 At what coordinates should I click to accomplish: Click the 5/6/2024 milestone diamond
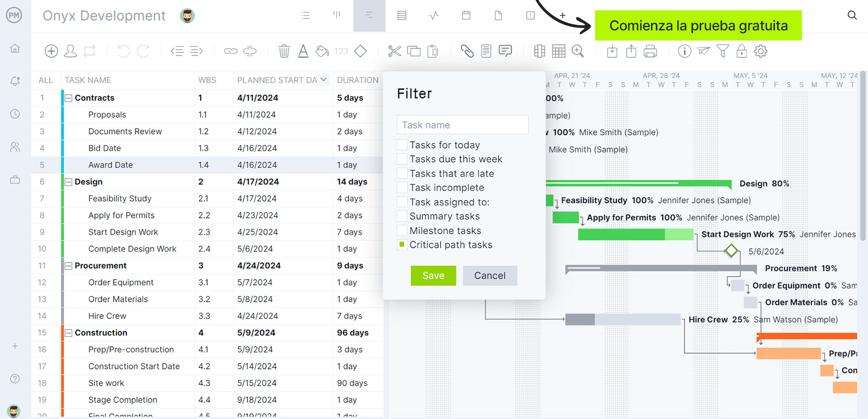tap(731, 251)
